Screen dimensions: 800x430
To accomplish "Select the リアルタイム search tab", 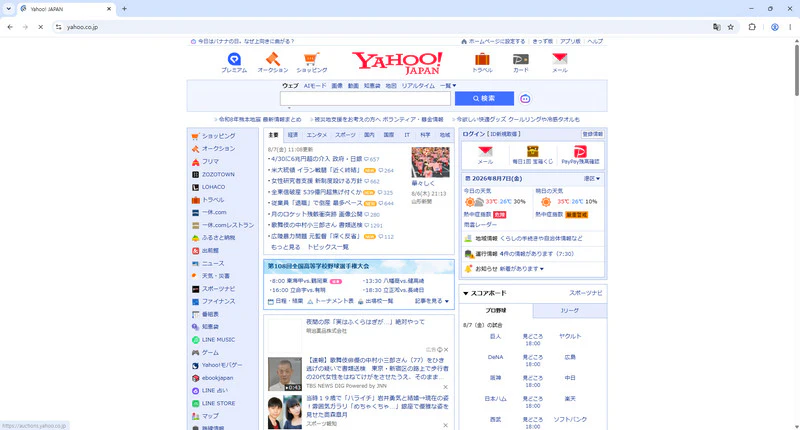I will 418,86.
